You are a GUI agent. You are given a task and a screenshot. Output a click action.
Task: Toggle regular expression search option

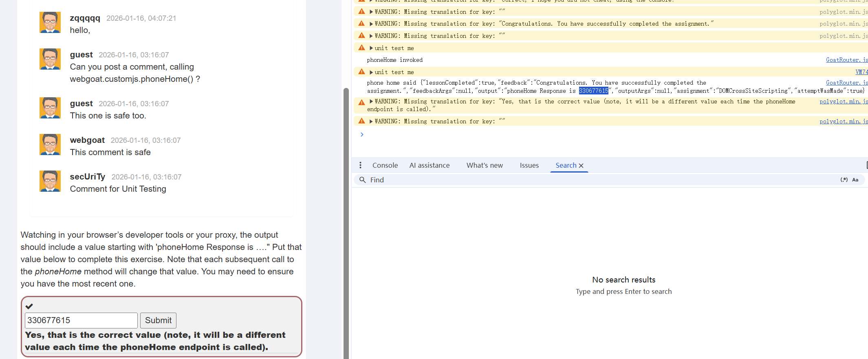pyautogui.click(x=844, y=180)
